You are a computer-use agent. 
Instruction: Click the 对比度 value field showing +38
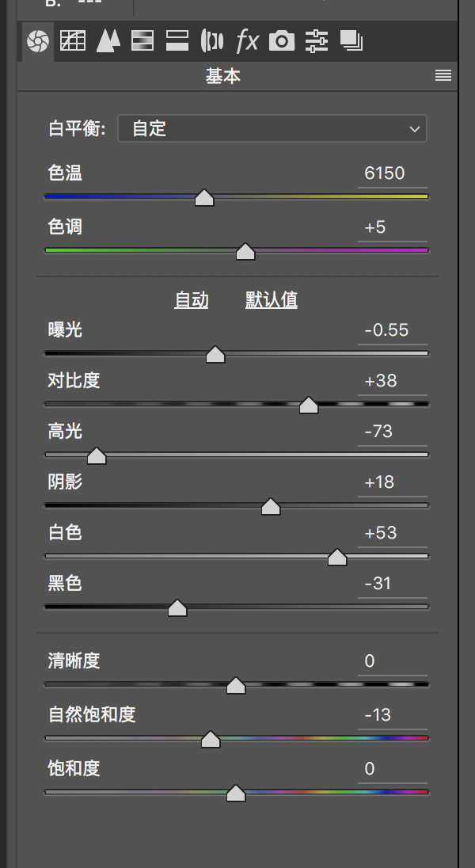(x=391, y=381)
